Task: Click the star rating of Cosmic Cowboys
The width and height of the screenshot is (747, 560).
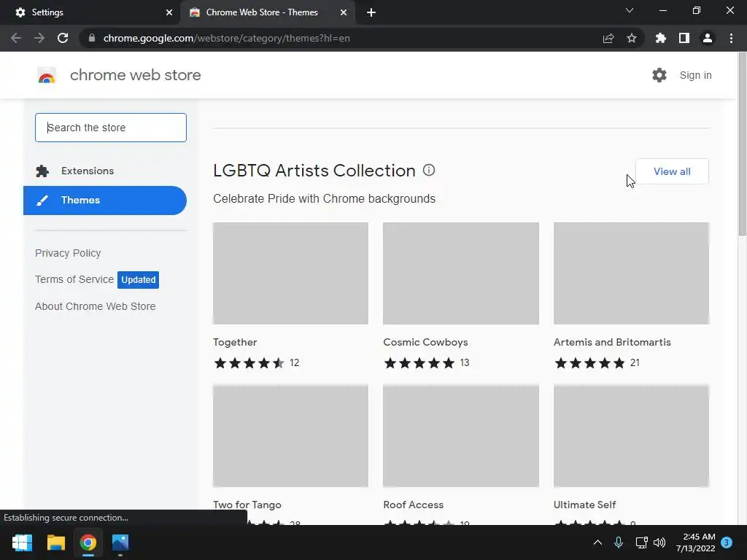Action: point(419,363)
